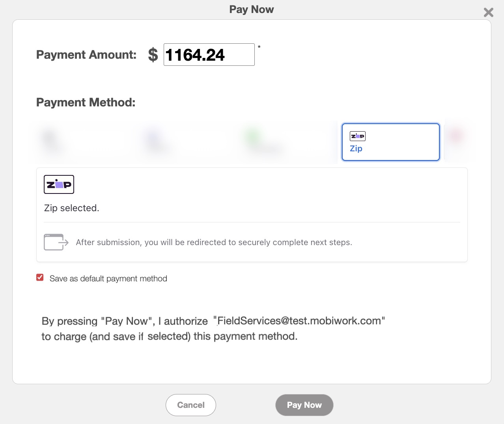Click the Payment Amount input field
The image size is (504, 424).
tap(209, 55)
